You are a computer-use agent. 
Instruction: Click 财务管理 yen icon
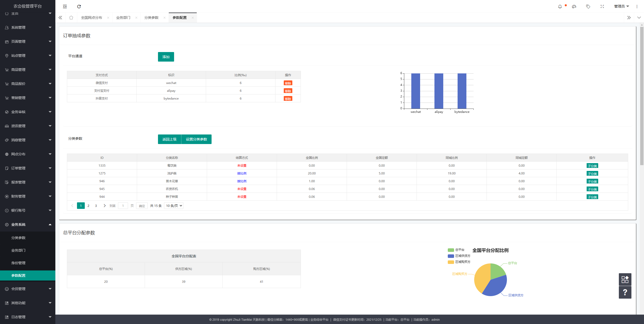tap(7, 196)
